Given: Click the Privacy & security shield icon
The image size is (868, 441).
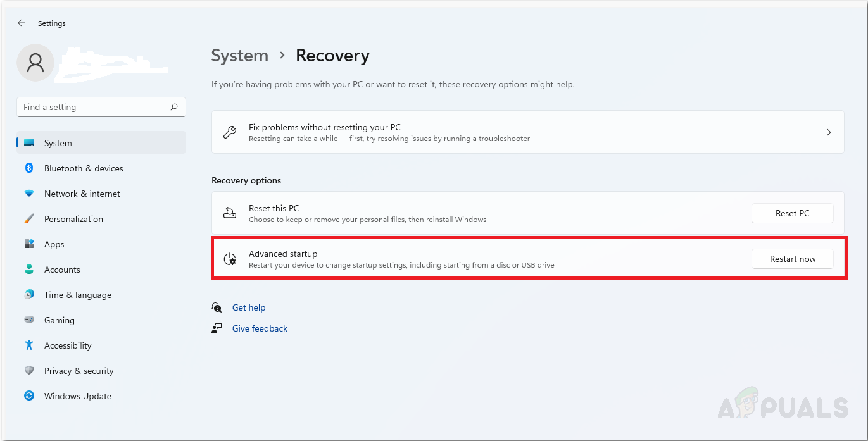Looking at the screenshot, I should click(x=29, y=371).
